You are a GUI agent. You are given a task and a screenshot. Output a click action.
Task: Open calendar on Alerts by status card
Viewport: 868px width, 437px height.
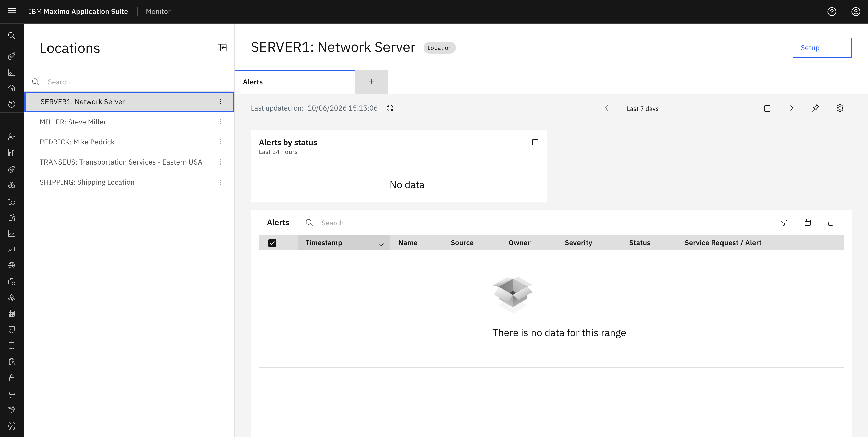tap(535, 142)
